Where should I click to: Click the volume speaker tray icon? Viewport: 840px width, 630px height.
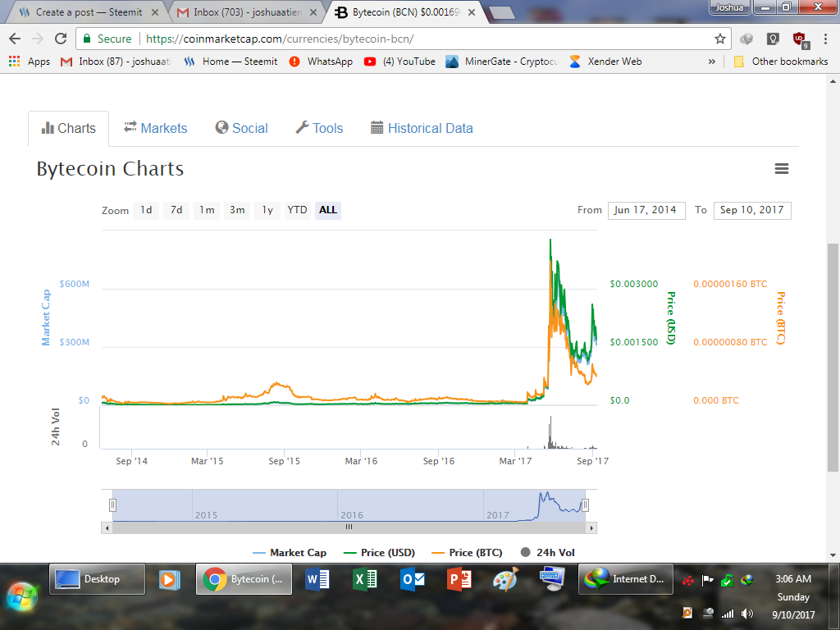(747, 614)
